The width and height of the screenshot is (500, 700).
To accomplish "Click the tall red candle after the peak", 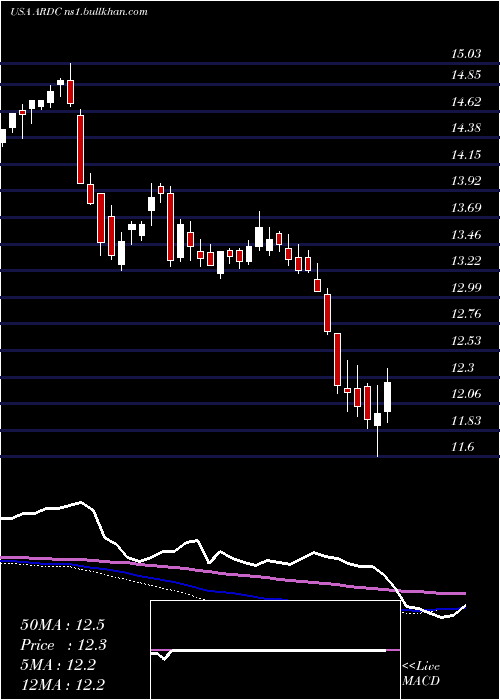I will pos(80,149).
